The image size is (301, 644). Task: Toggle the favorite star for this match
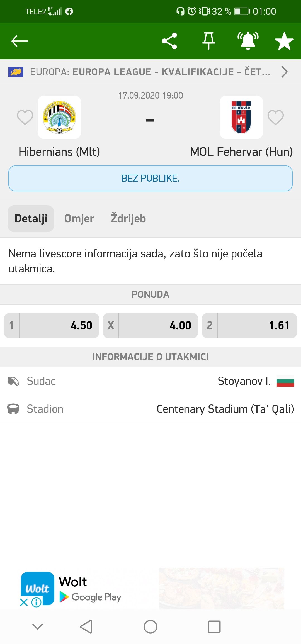coord(284,41)
